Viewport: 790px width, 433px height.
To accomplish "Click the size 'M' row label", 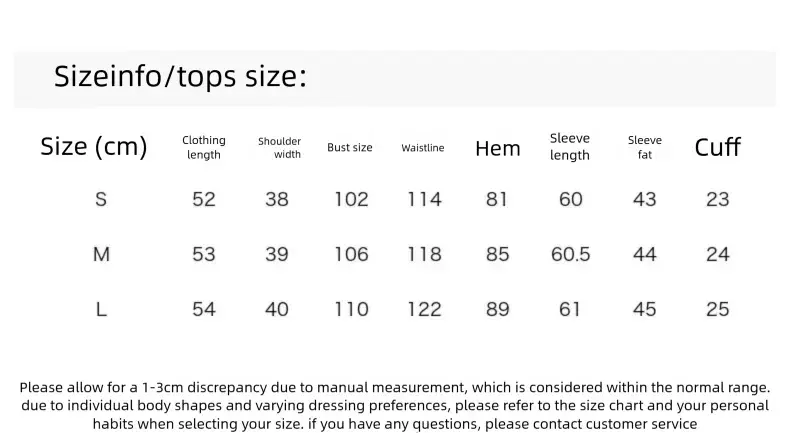I will tap(101, 254).
